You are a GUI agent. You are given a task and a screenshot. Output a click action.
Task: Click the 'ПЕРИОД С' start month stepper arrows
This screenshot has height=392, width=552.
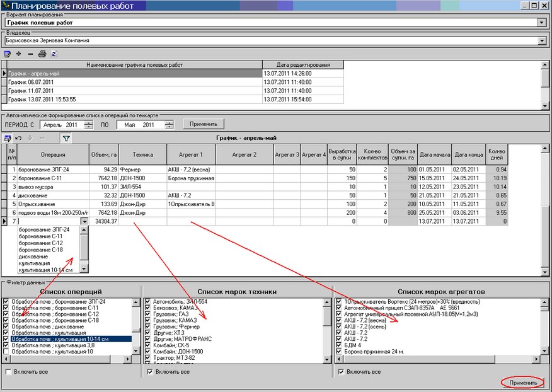pos(88,125)
